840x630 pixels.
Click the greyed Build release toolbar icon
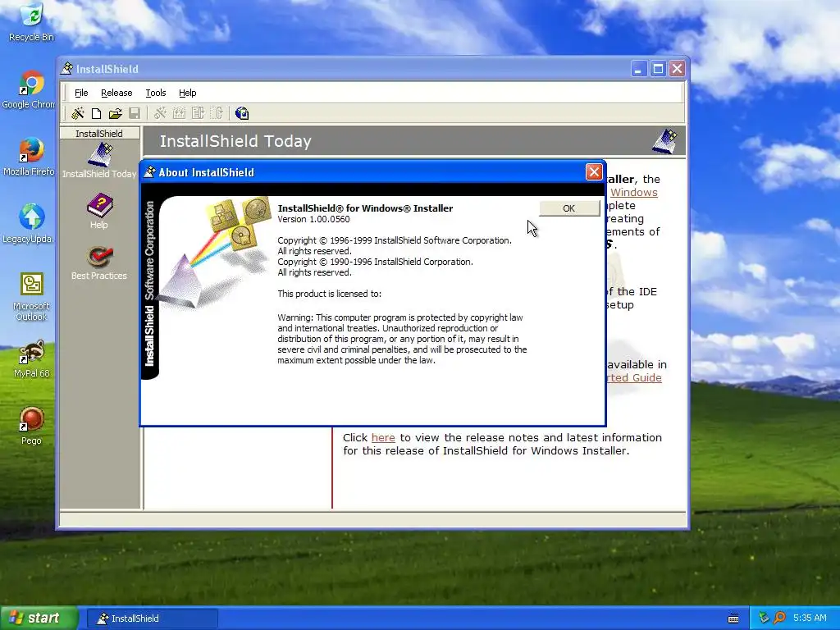coord(179,113)
